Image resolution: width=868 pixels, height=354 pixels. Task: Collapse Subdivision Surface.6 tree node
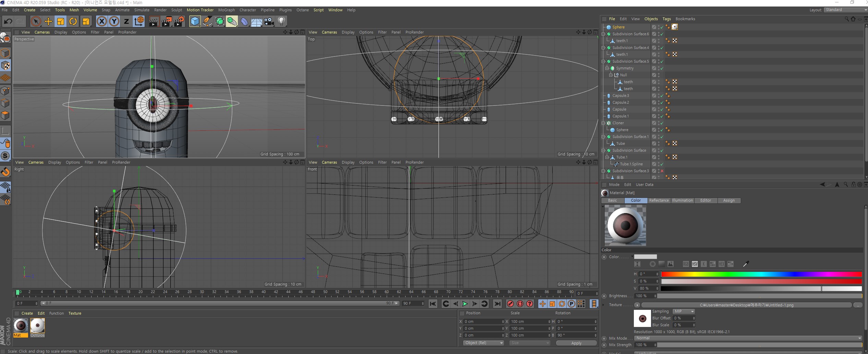[603, 34]
